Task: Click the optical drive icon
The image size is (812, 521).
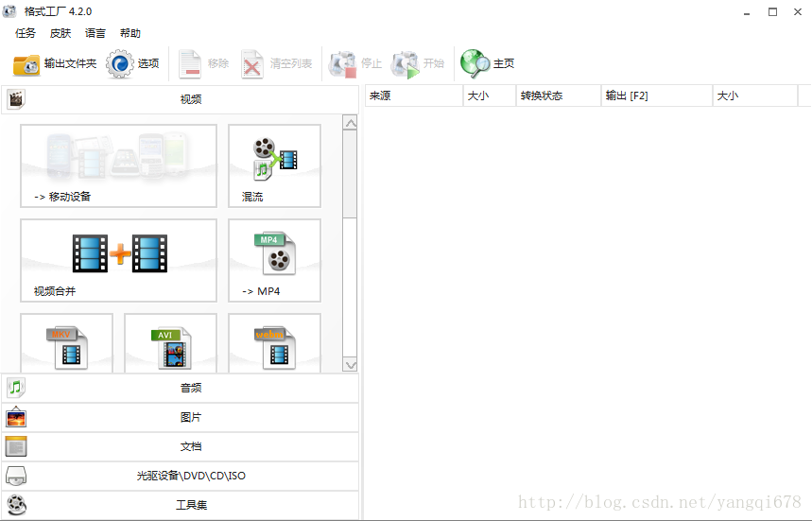Action: pos(16,476)
